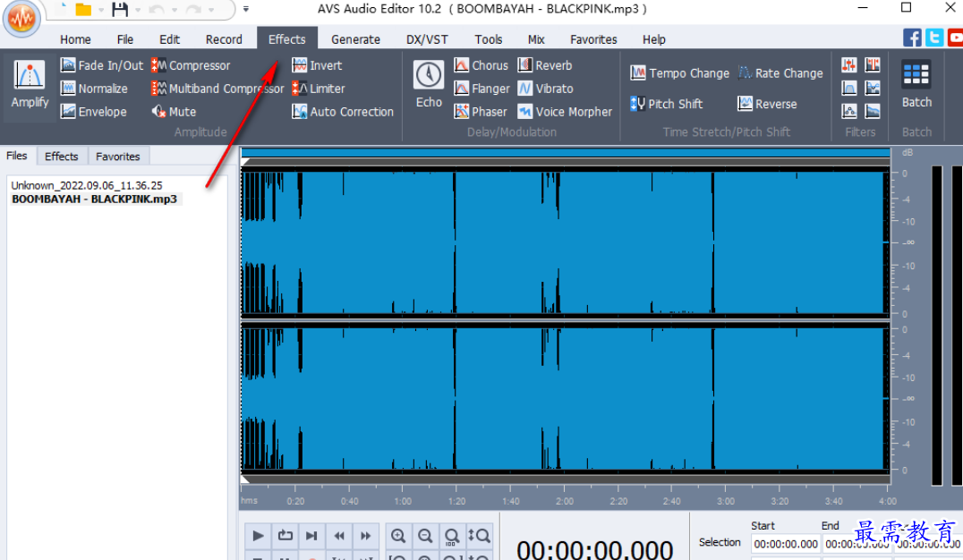
Task: Zoom in horizontally on waveform
Action: [398, 536]
